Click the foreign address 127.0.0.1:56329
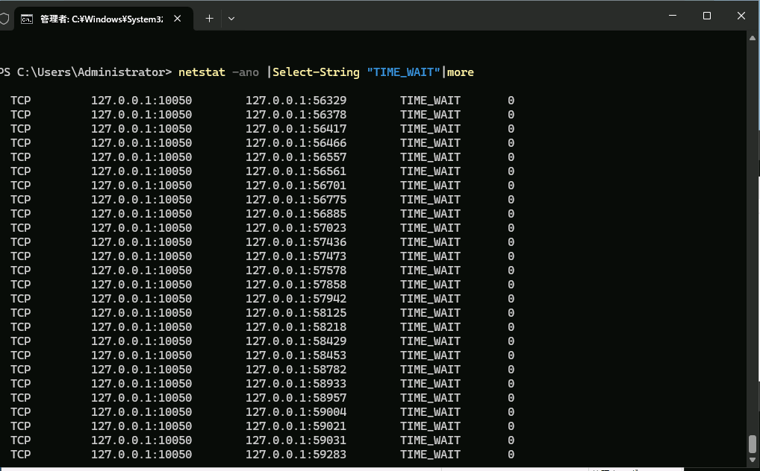This screenshot has width=760, height=471. pos(295,101)
